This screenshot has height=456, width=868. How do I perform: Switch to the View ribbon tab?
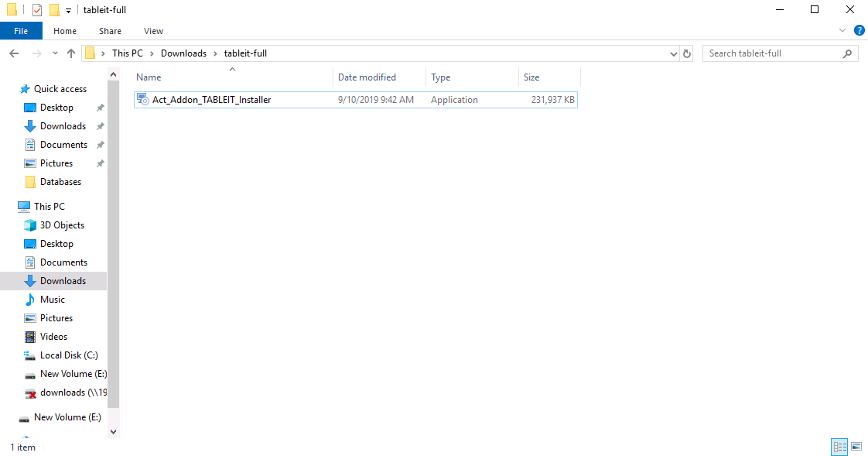tap(153, 31)
